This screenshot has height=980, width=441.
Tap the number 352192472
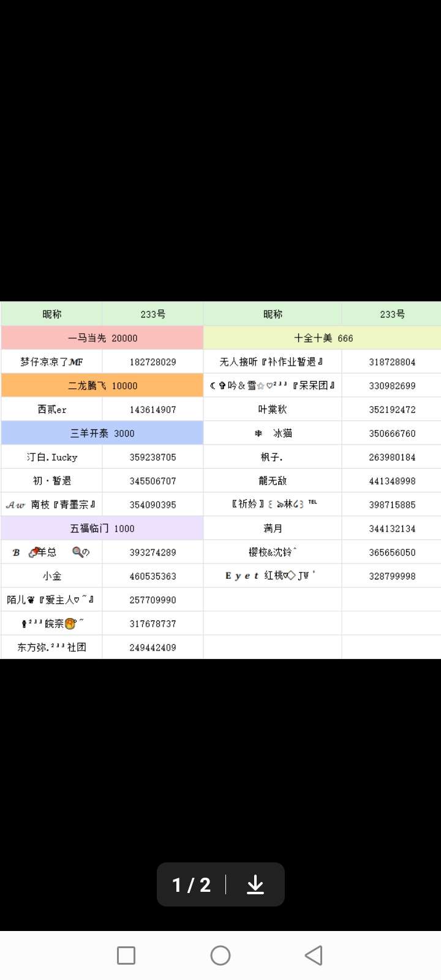[392, 410]
